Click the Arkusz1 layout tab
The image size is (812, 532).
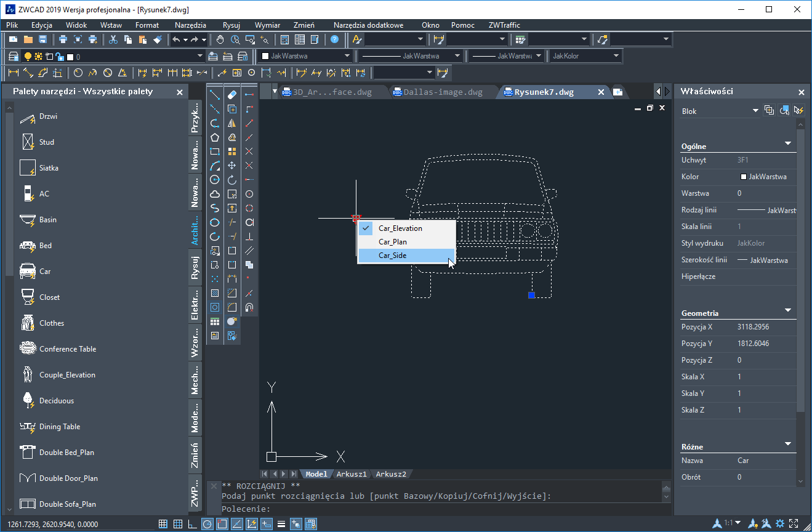tap(351, 474)
